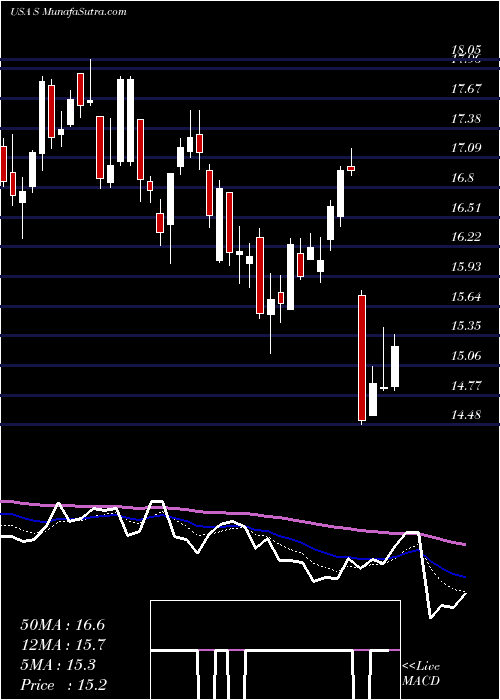Click the 15.06 price level label
This screenshot has width=500, height=700.
(x=466, y=355)
